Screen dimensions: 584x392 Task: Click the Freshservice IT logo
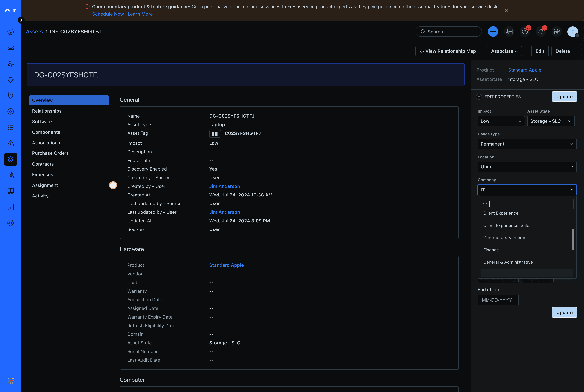(x=10, y=10)
